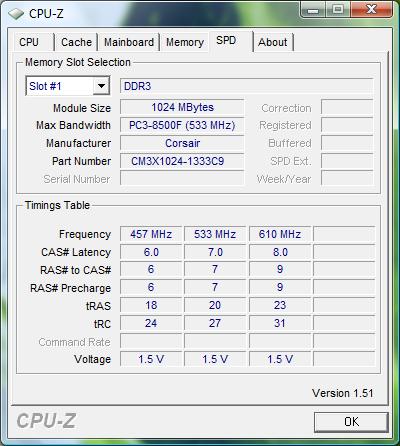
Task: Click the 610 MHz frequency cell
Action: pyautogui.click(x=280, y=234)
